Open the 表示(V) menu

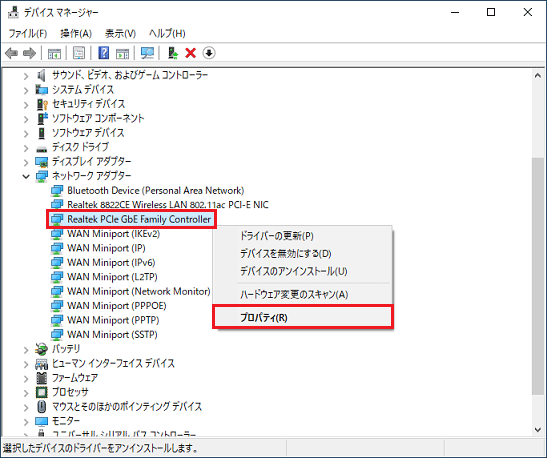(120, 33)
